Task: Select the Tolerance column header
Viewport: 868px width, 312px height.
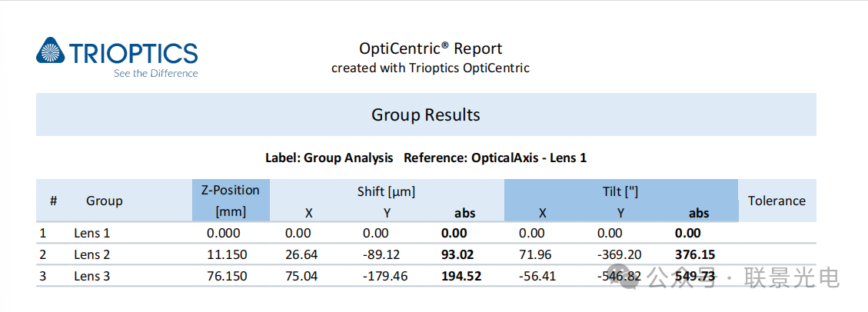Action: click(x=777, y=201)
